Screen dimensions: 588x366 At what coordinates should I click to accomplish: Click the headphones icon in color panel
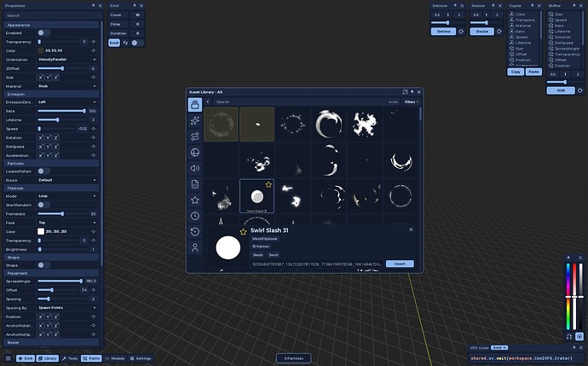569,336
